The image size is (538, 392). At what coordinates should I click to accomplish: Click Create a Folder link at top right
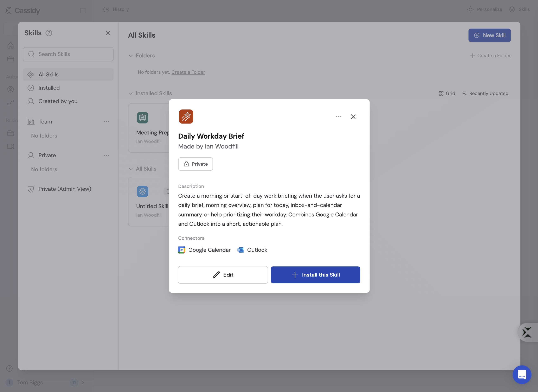[494, 56]
